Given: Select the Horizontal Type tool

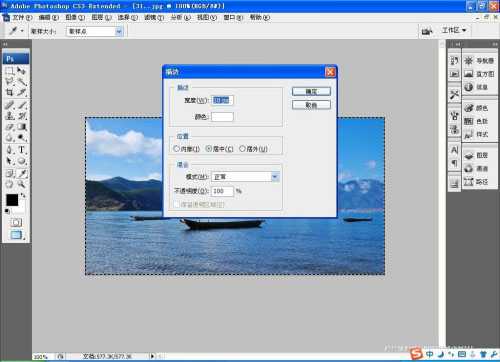Looking at the screenshot, I should click(22, 150).
